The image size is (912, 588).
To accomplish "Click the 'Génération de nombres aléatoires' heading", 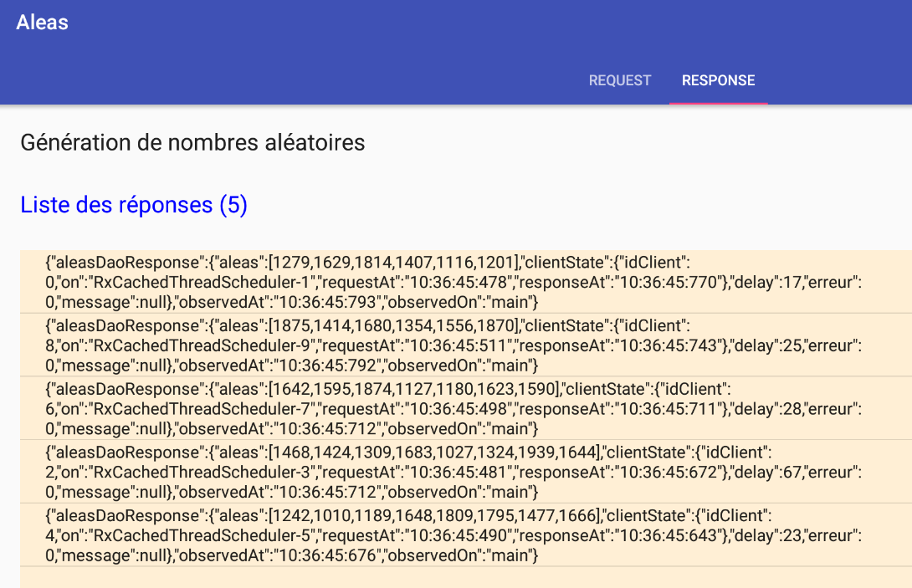I will [x=192, y=143].
